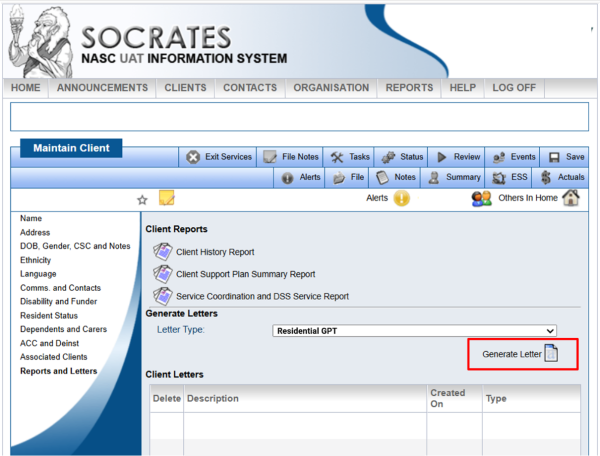This screenshot has height=456, width=600.
Task: Go to Disability and Funder section
Action: pyautogui.click(x=59, y=301)
